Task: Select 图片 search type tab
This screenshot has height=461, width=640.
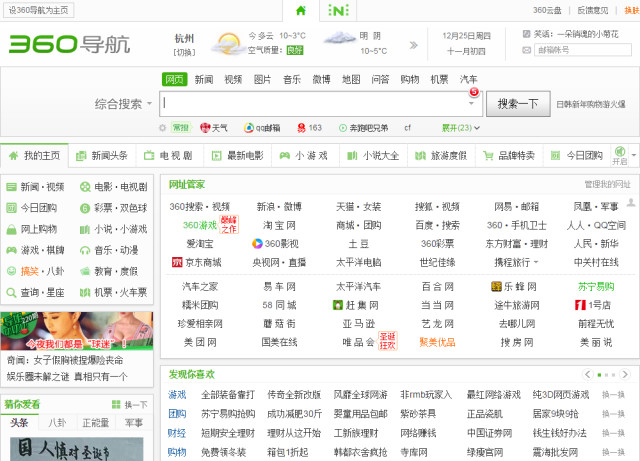Action: point(262,80)
